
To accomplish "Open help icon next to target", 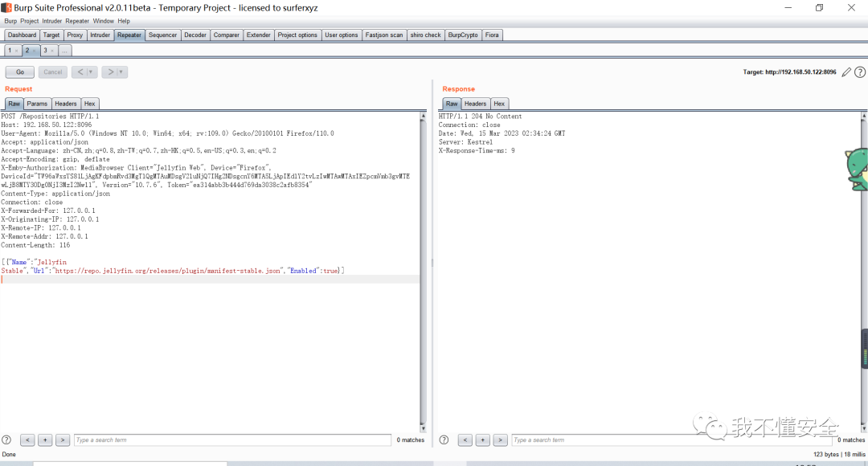I will (860, 72).
